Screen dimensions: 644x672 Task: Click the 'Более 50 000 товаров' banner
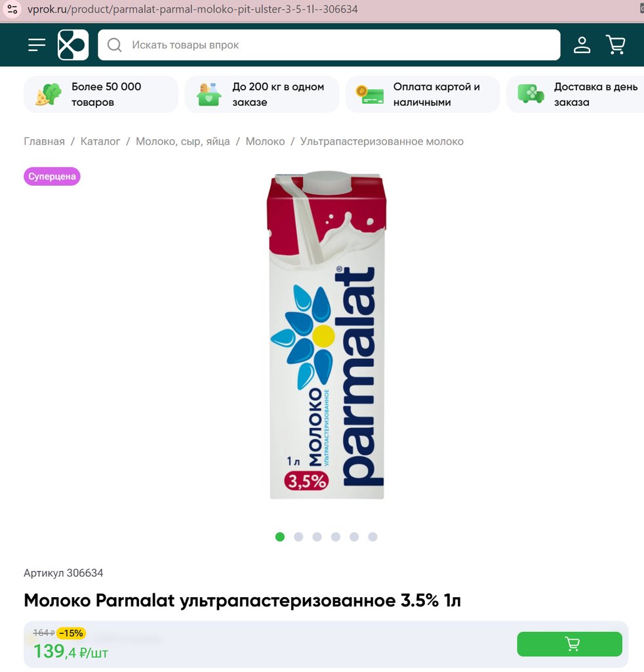pos(100,94)
